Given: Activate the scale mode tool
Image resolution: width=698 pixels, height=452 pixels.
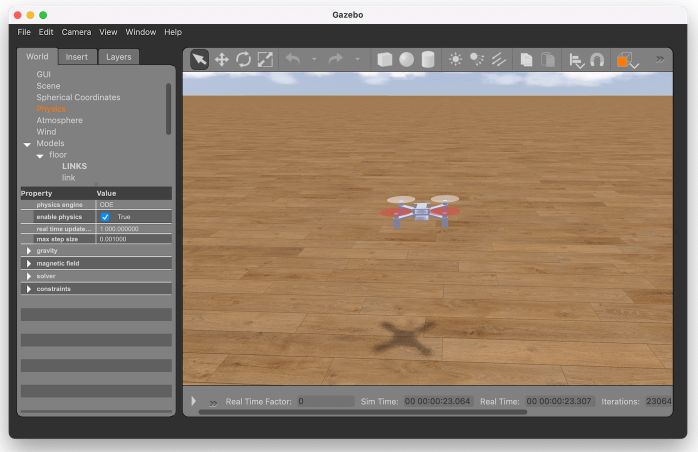Looking at the screenshot, I should (265, 59).
